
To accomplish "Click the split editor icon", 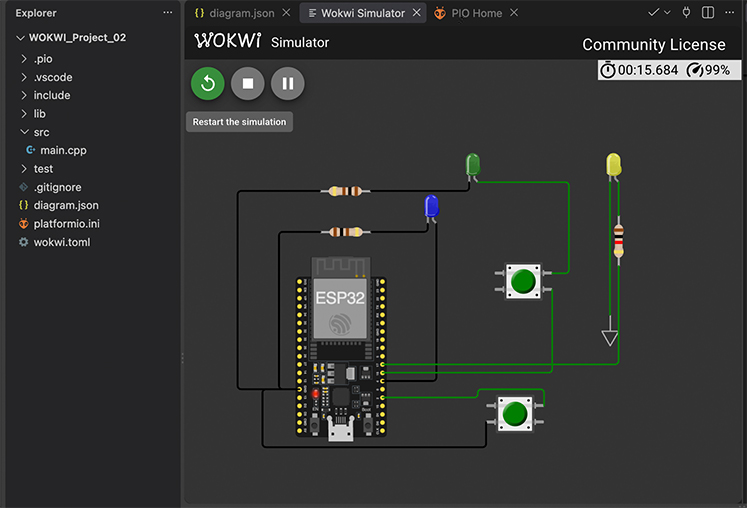I will pos(708,13).
